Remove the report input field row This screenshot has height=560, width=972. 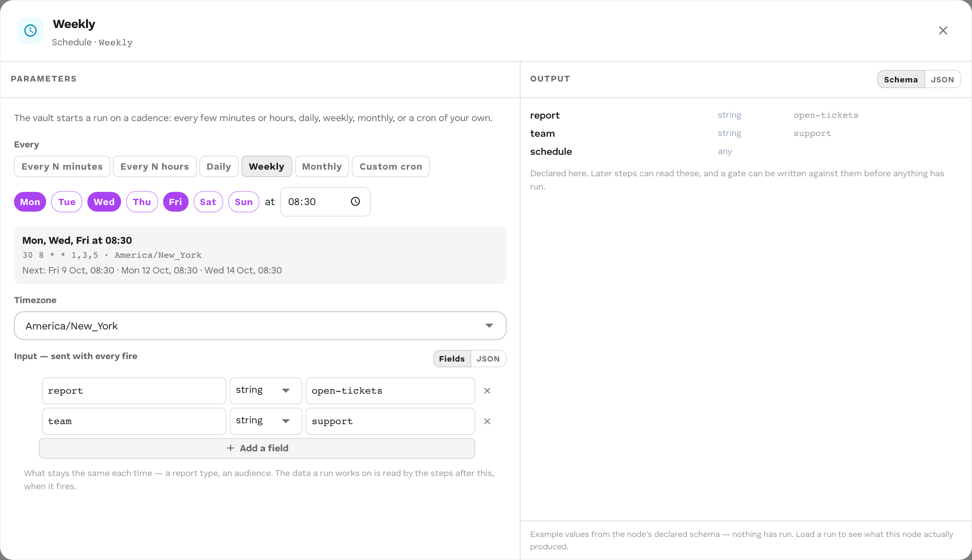pyautogui.click(x=487, y=391)
